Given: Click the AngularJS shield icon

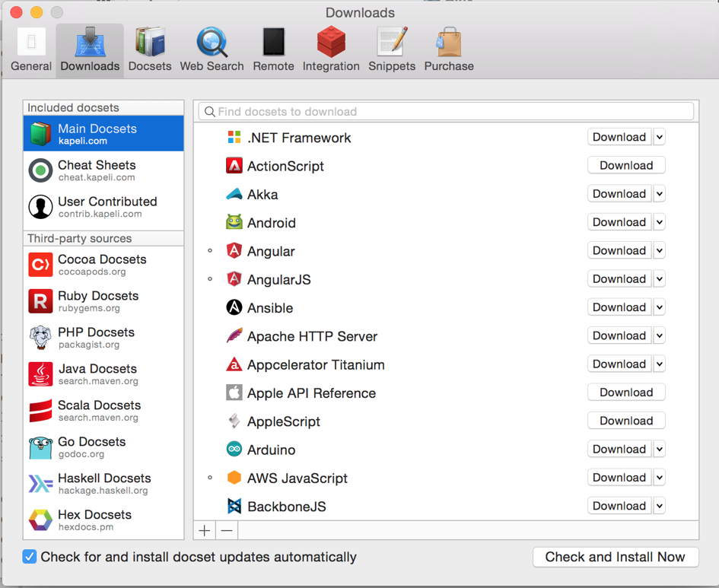Looking at the screenshot, I should click(234, 279).
